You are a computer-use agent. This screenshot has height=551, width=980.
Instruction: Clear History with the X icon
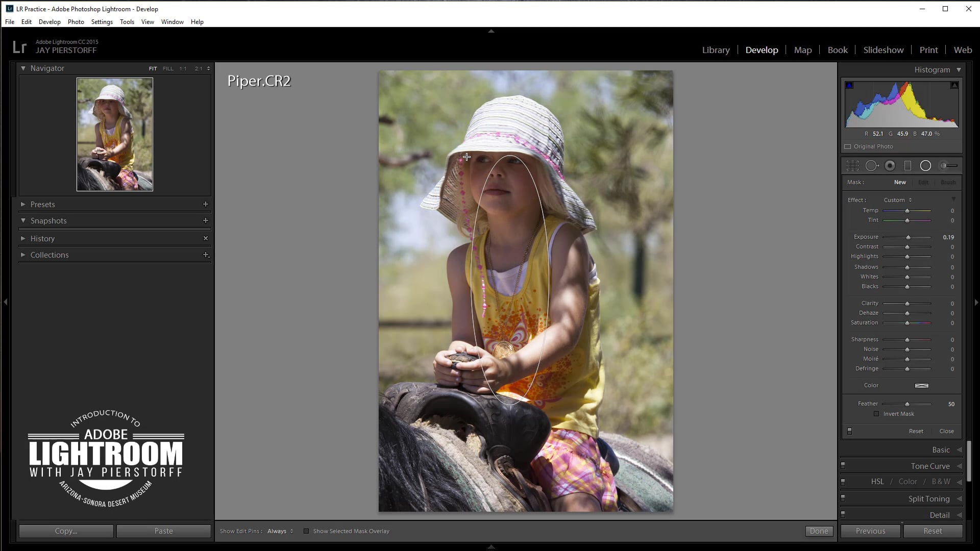tap(206, 238)
